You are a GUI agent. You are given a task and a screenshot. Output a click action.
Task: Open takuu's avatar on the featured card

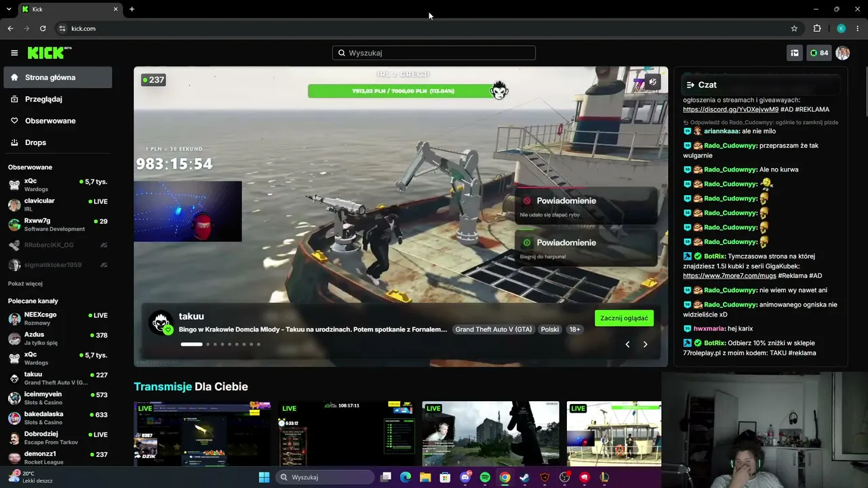(x=161, y=323)
